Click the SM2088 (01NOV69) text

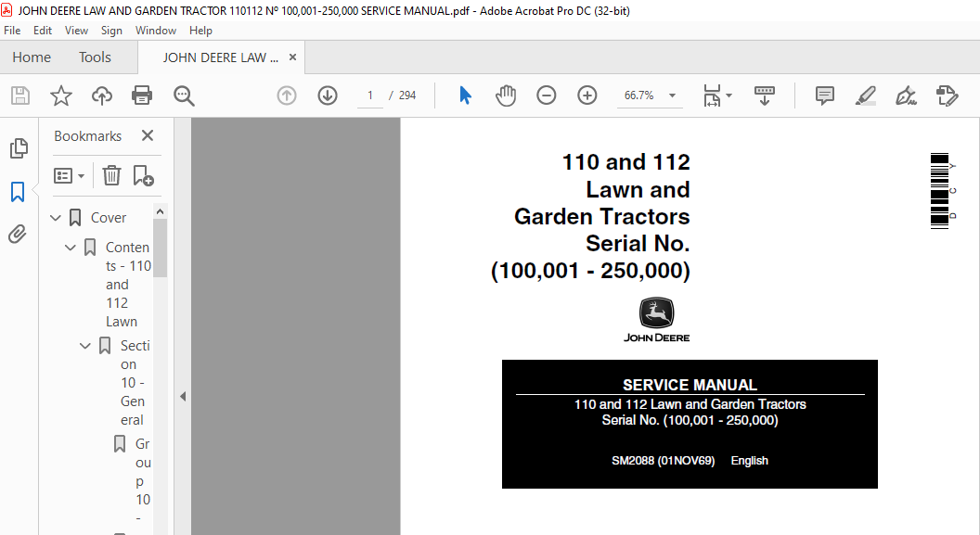[x=664, y=461]
